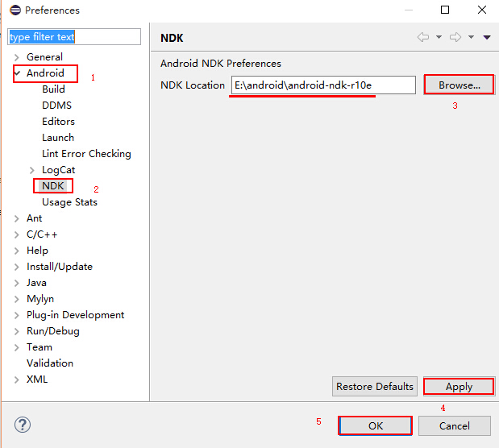The image size is (499, 448).
Task: Open the Validation preferences page
Action: coord(50,363)
